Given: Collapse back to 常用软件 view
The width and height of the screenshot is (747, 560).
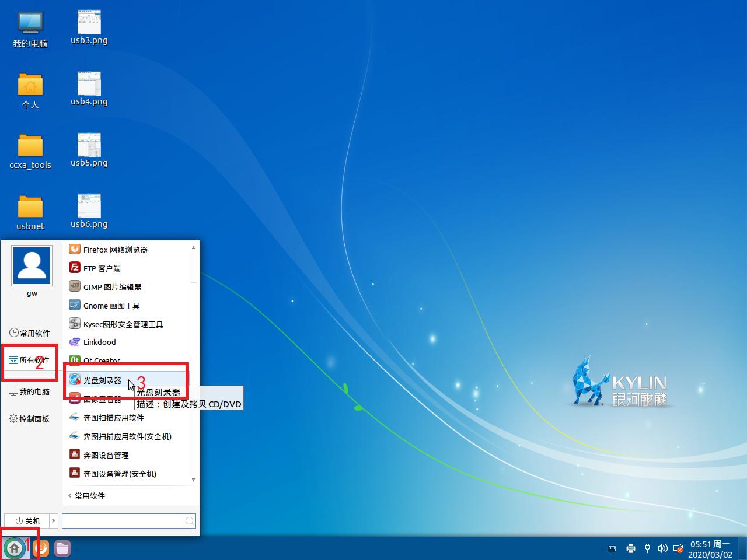Looking at the screenshot, I should tap(86, 496).
